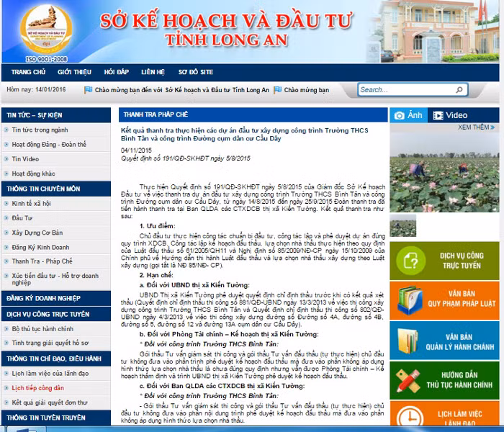Click the flag icon before Chào mừng message
504x432 pixels.
[88, 90]
